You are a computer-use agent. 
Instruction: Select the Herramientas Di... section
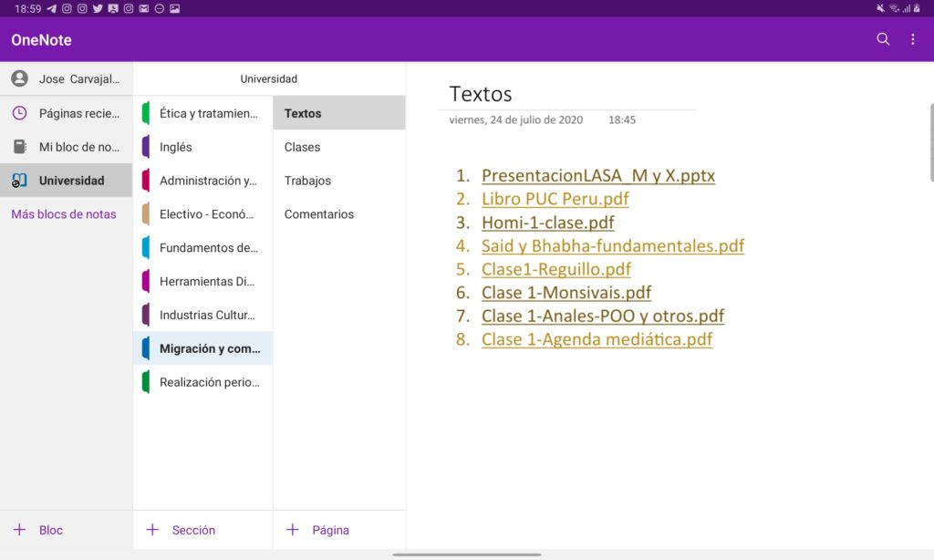coord(203,281)
